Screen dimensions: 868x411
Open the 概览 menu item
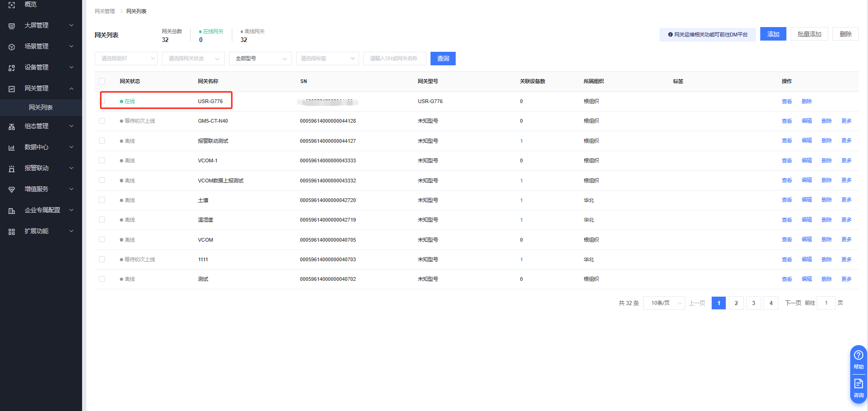(x=30, y=5)
